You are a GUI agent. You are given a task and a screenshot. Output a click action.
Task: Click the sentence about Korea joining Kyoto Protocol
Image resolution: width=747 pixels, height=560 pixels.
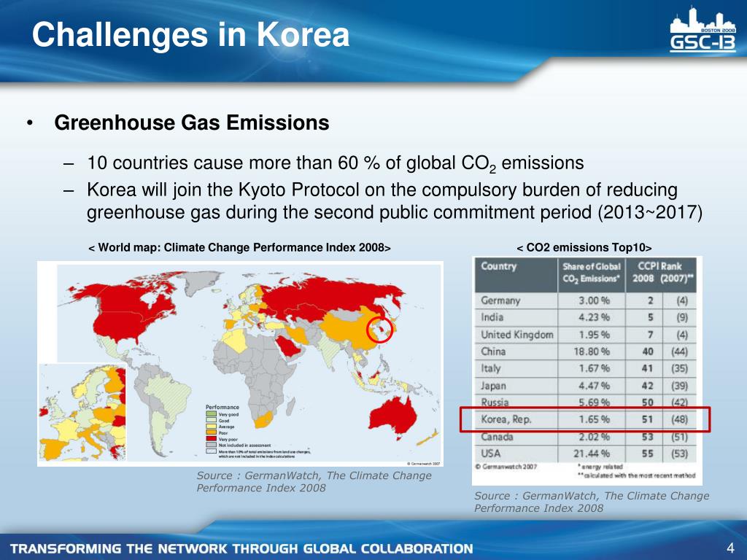395,201
